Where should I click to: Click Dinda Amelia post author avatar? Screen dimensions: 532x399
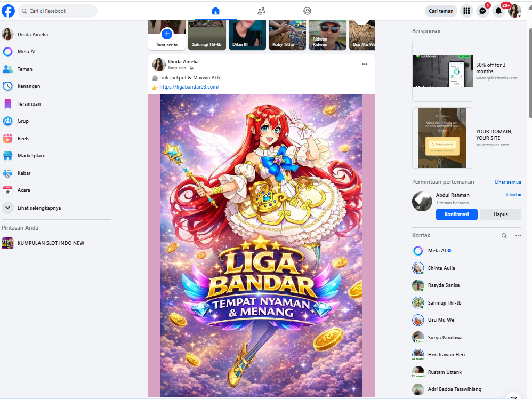[x=159, y=65]
